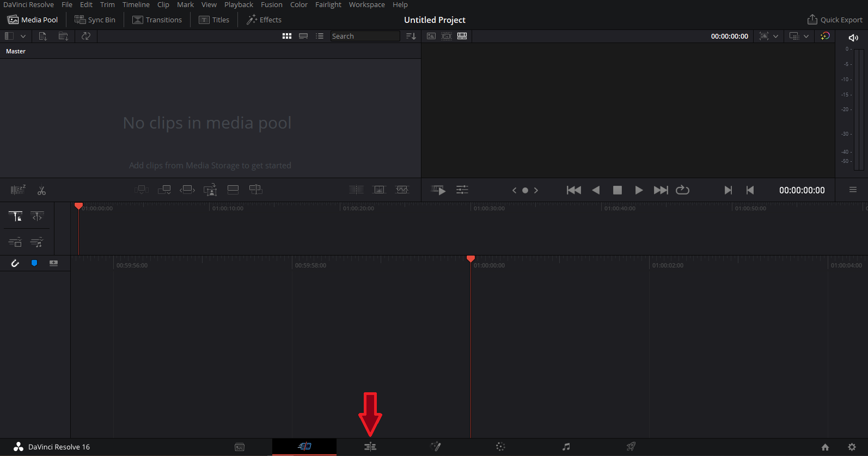The width and height of the screenshot is (868, 456).
Task: Switch media pool to list view
Action: [x=320, y=36]
